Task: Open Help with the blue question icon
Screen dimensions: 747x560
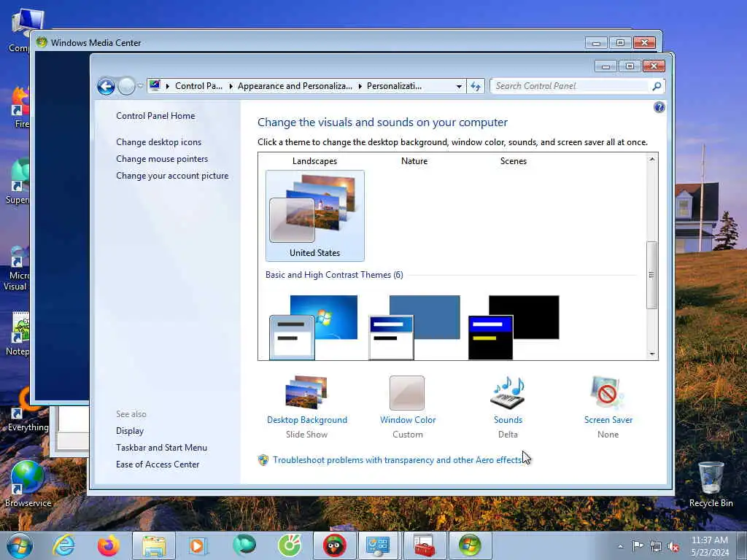Action: tap(659, 107)
